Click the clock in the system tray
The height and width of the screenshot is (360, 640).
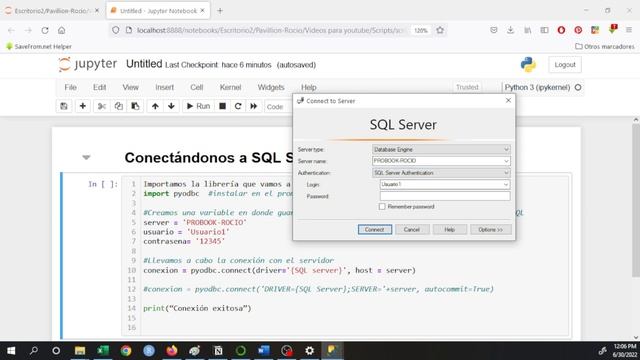624,351
